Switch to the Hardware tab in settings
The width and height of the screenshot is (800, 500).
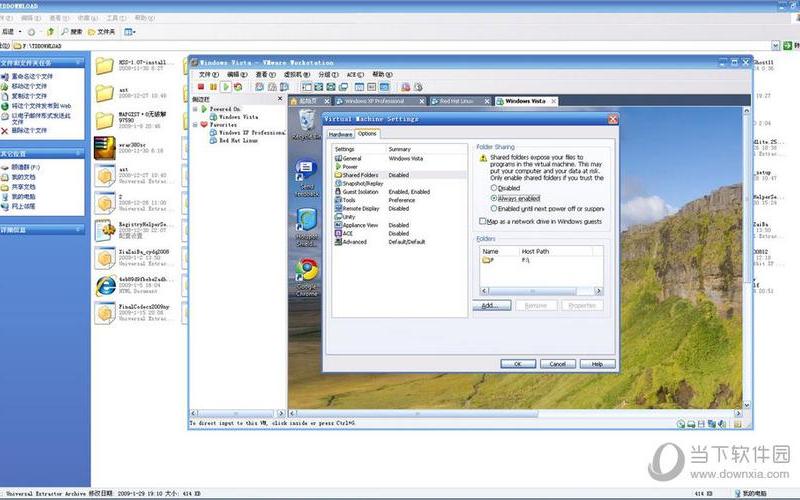click(x=340, y=134)
